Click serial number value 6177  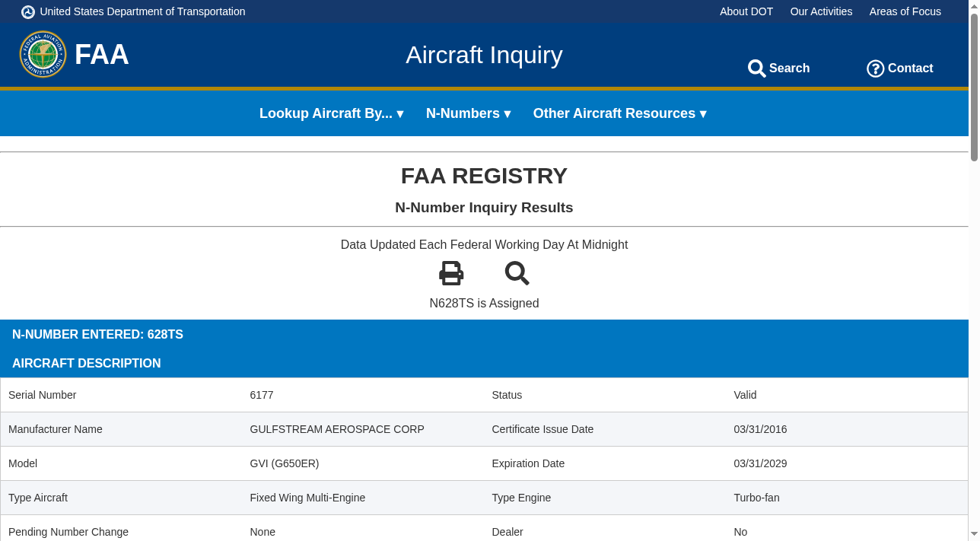pyautogui.click(x=262, y=395)
